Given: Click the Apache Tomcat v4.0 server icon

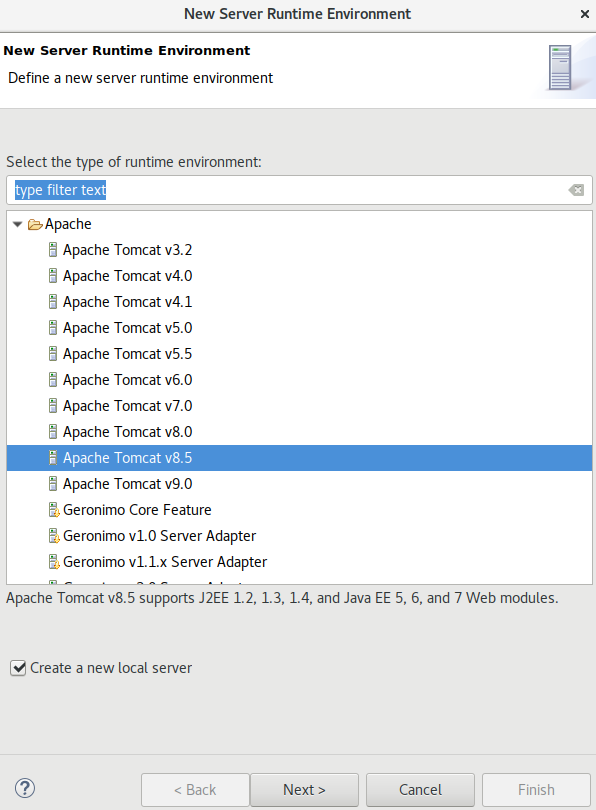Looking at the screenshot, I should coord(53,276).
